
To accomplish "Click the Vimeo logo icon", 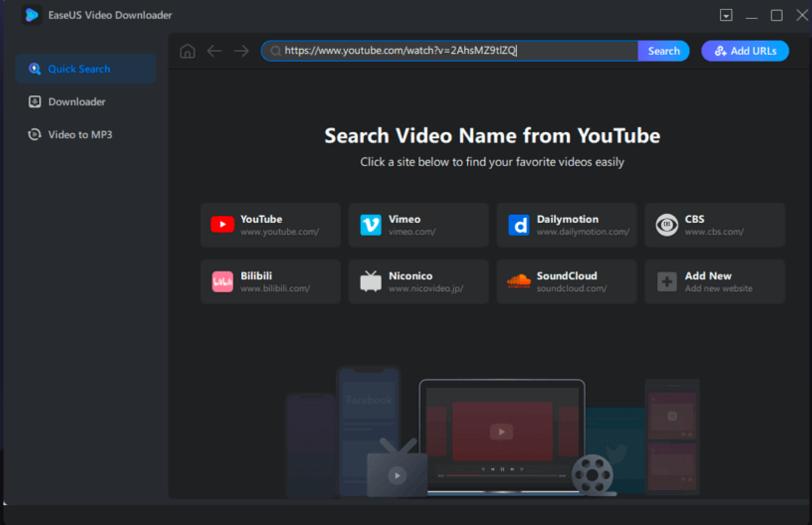I will coord(371,225).
